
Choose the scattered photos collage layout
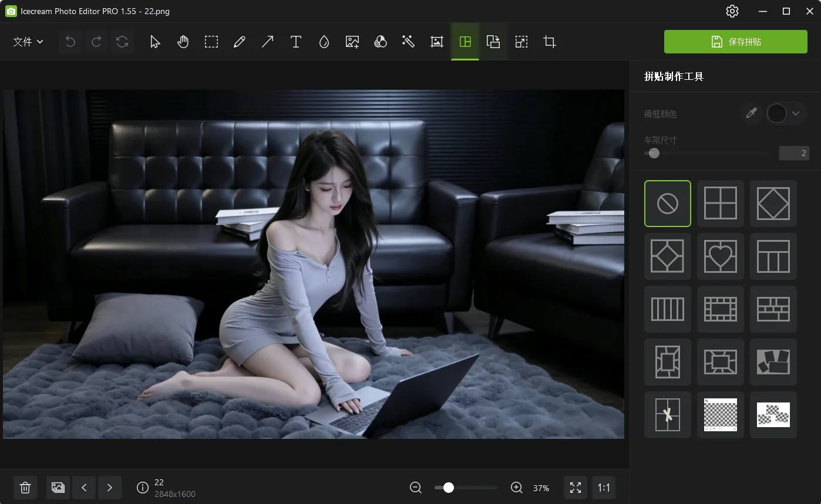pyautogui.click(x=773, y=362)
